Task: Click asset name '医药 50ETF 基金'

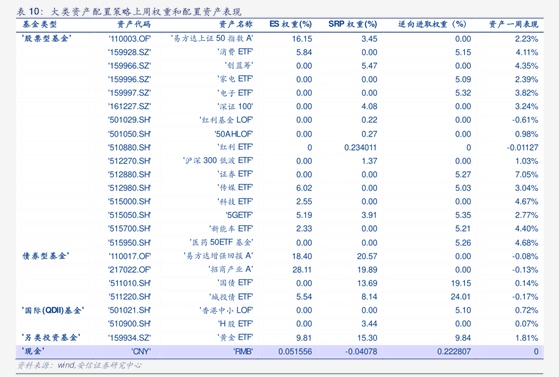Action: [x=221, y=243]
